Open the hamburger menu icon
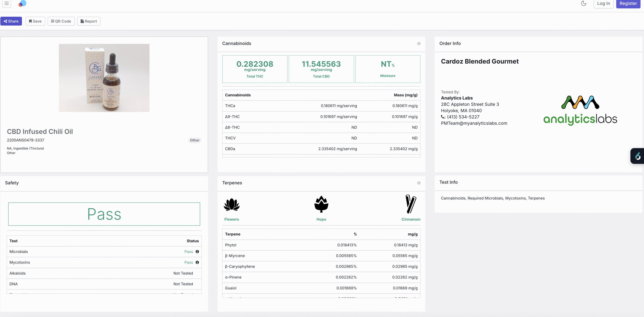The image size is (644, 317). click(x=7, y=3)
